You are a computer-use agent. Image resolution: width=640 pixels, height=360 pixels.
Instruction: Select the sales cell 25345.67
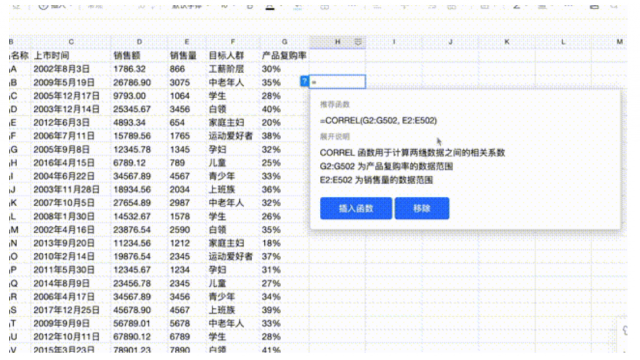tap(139, 109)
